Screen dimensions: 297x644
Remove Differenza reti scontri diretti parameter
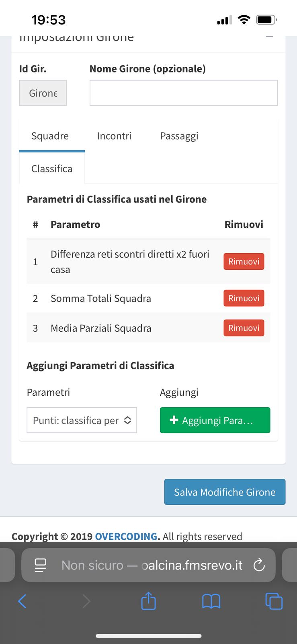[244, 262]
